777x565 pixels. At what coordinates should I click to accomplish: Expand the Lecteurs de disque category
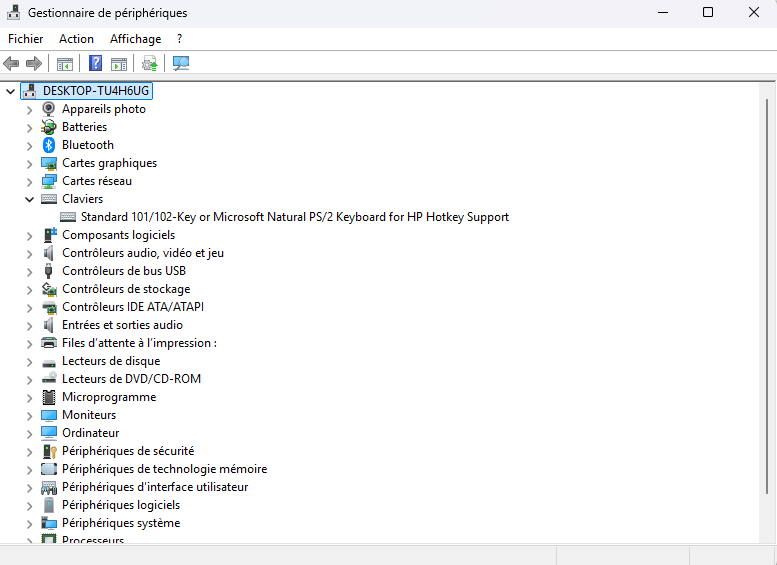coord(29,361)
